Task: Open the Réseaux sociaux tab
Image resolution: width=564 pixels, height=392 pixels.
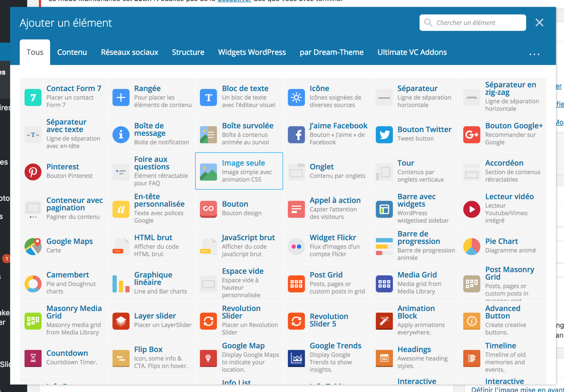Action: coord(129,52)
